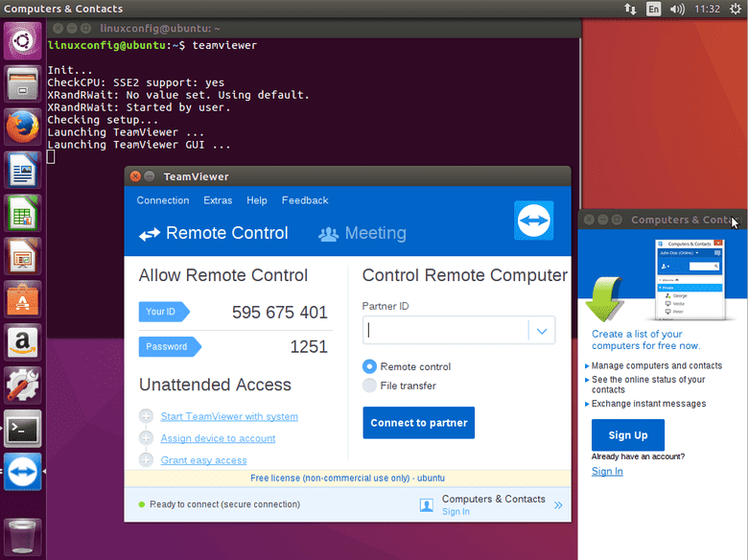The image size is (748, 560).
Task: Click the Computers & Contacts person icon
Action: click(x=427, y=505)
